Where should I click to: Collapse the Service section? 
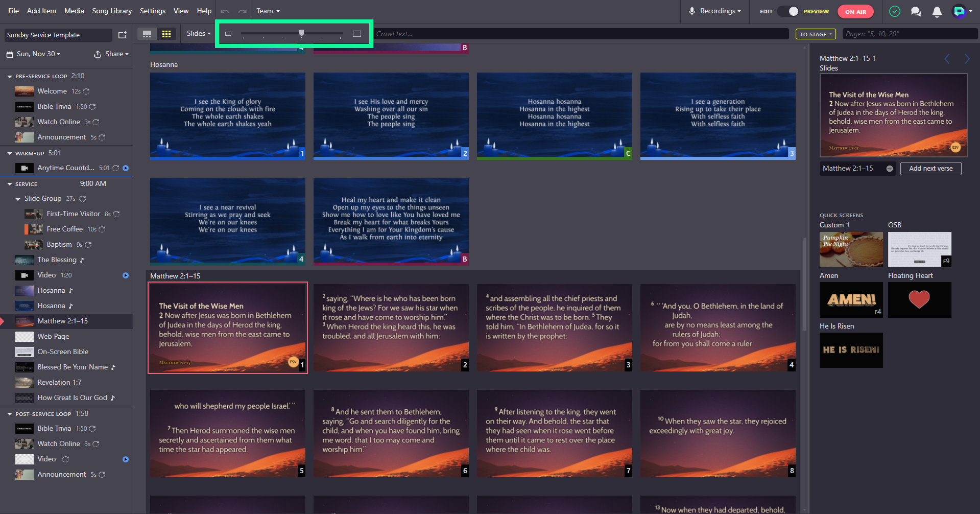10,184
